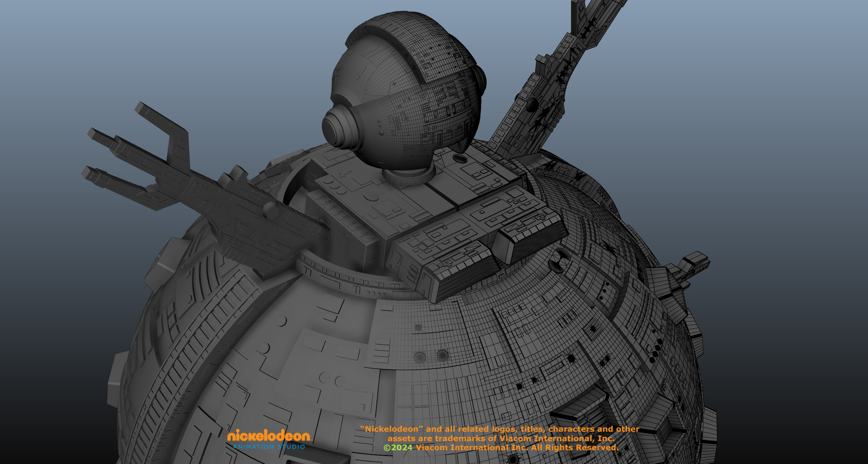Viewport: 868px width, 464px height.
Task: Click the green ©2024 copyright symbol text
Action: [398, 448]
